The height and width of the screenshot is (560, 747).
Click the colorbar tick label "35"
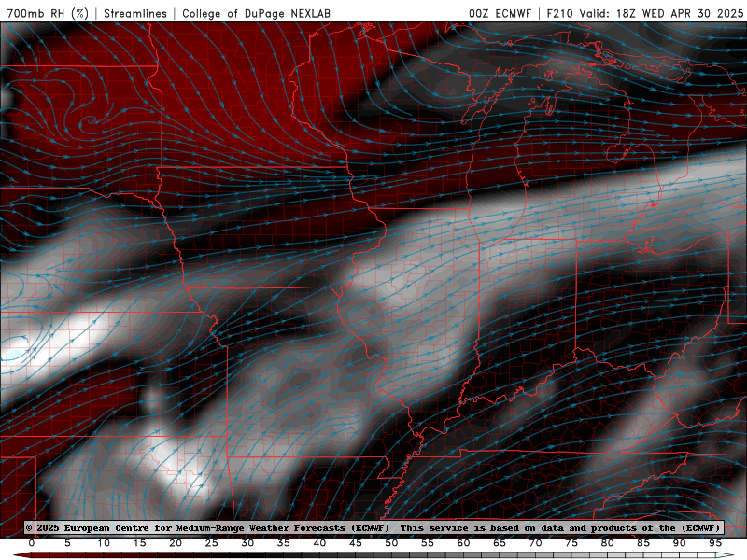[x=284, y=543]
